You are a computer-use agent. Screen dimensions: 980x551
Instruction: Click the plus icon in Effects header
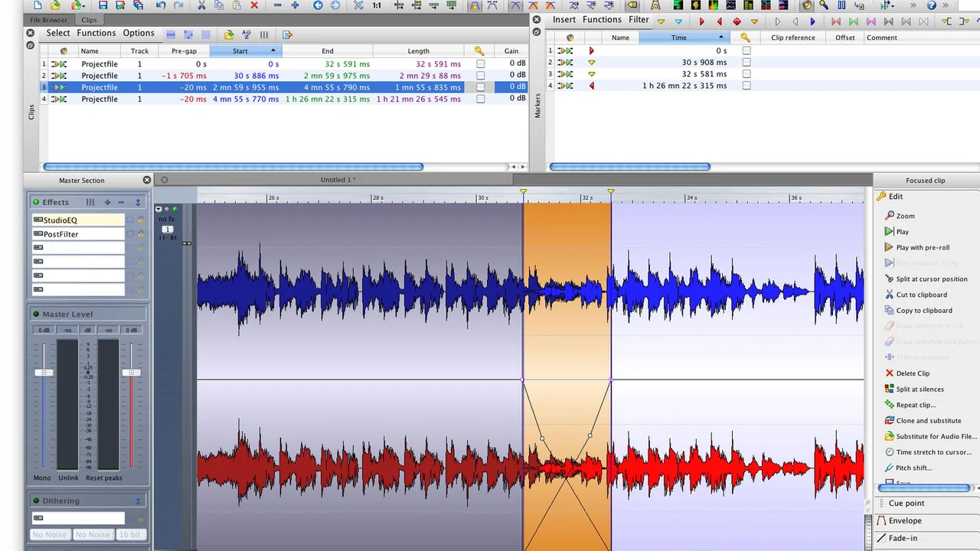pos(107,202)
